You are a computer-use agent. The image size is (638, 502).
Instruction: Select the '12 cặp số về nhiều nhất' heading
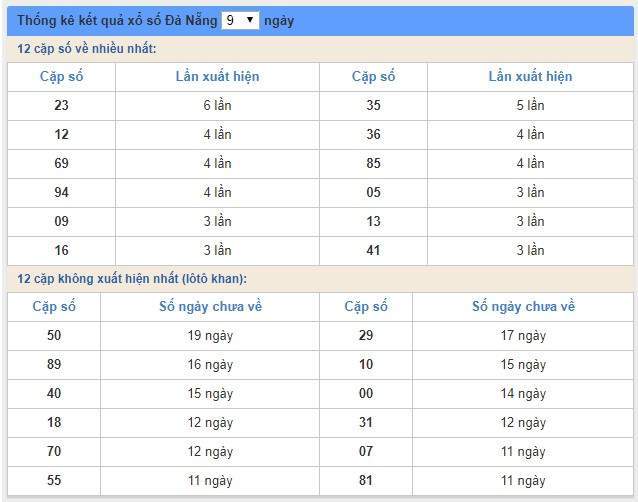[x=87, y=49]
